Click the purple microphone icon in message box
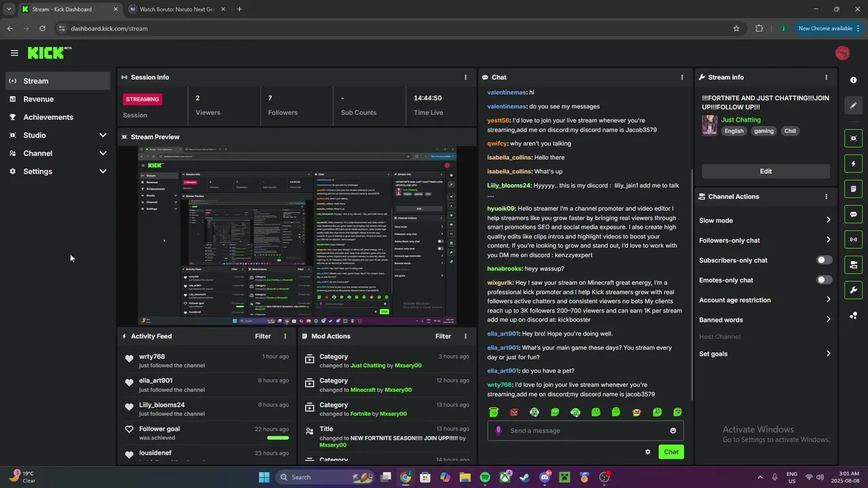Screen dimensions: 868x488 coord(498,430)
